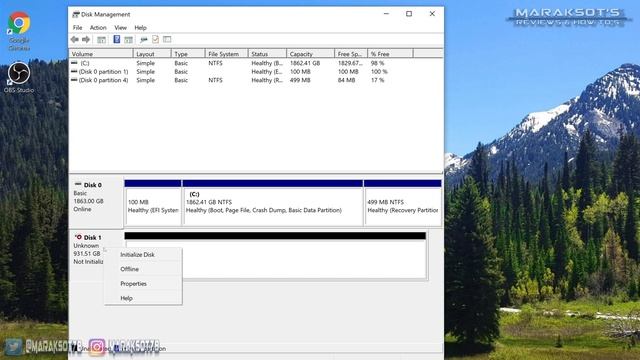This screenshot has height=360, width=640.
Task: Click the Disk 1 931.51 GB size text
Action: pyautogui.click(x=87, y=253)
